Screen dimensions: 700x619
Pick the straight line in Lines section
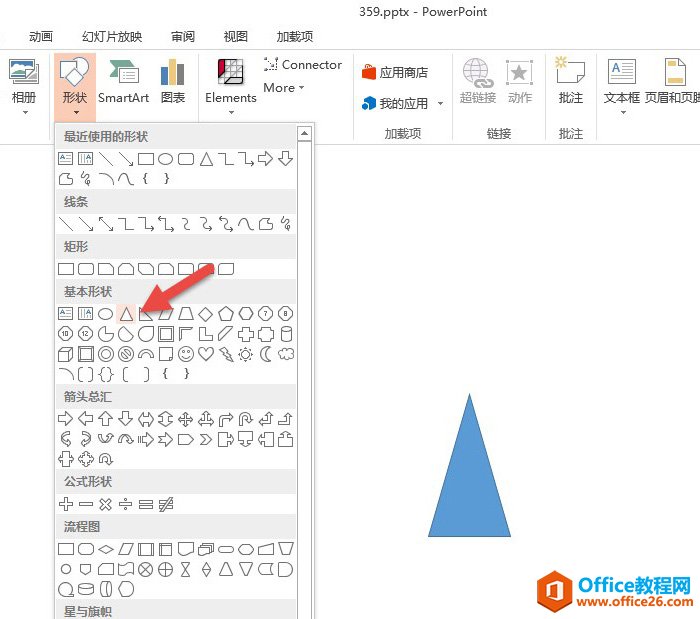click(x=66, y=224)
